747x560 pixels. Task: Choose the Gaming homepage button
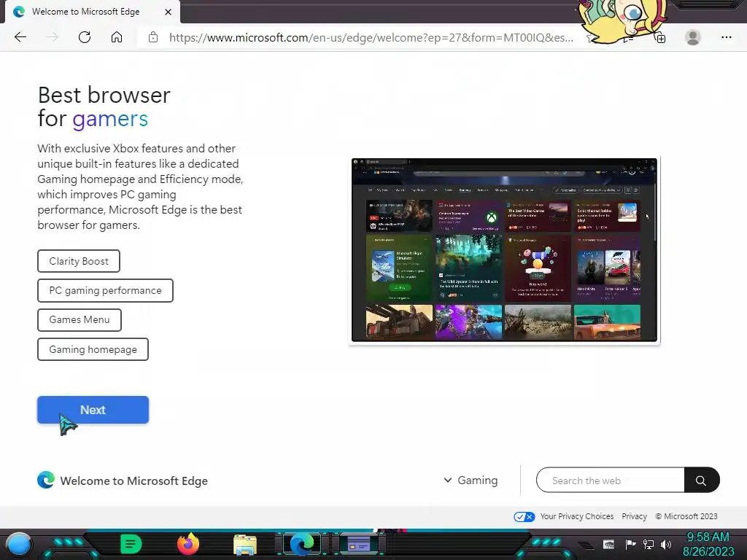(x=93, y=349)
